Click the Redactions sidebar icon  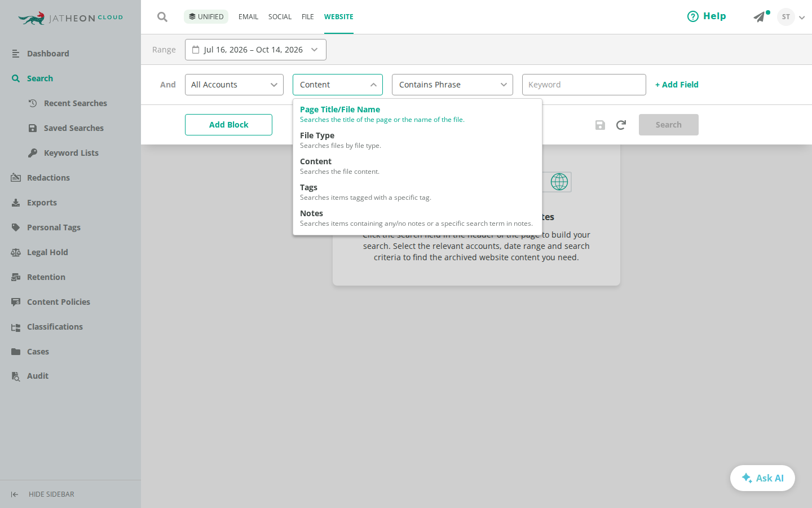click(x=16, y=178)
